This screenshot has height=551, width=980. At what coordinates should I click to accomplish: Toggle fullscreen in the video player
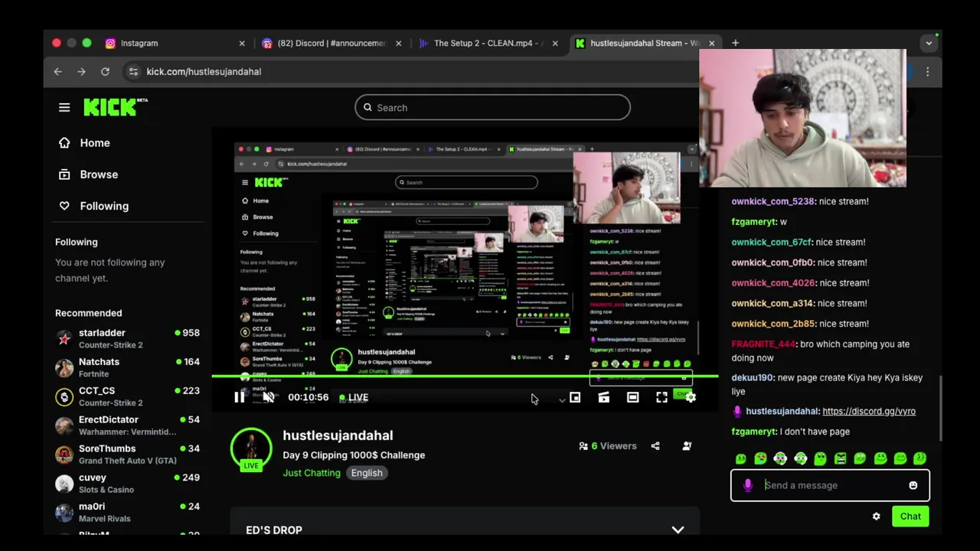point(661,397)
